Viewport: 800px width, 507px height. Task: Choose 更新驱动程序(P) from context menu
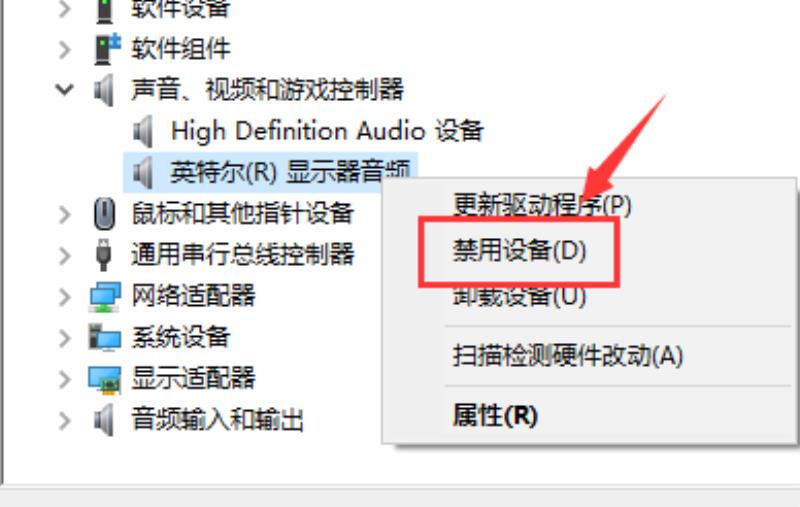pyautogui.click(x=542, y=205)
